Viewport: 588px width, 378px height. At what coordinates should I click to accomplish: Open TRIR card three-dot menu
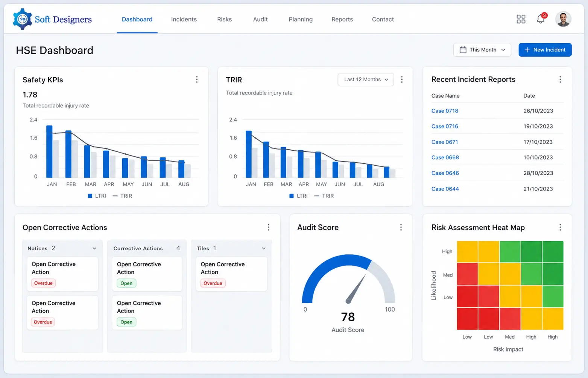(402, 79)
